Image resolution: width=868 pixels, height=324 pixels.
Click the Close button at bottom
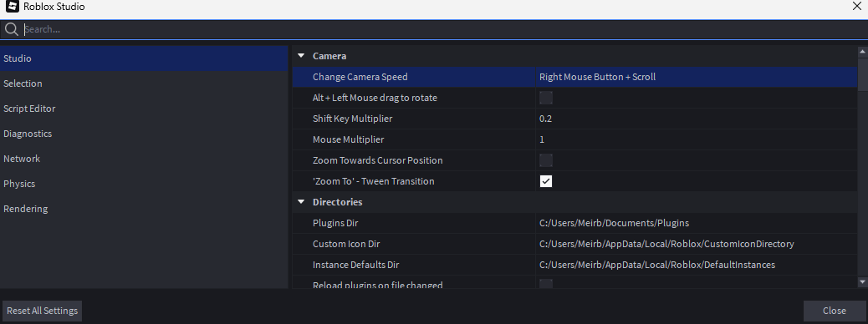835,311
